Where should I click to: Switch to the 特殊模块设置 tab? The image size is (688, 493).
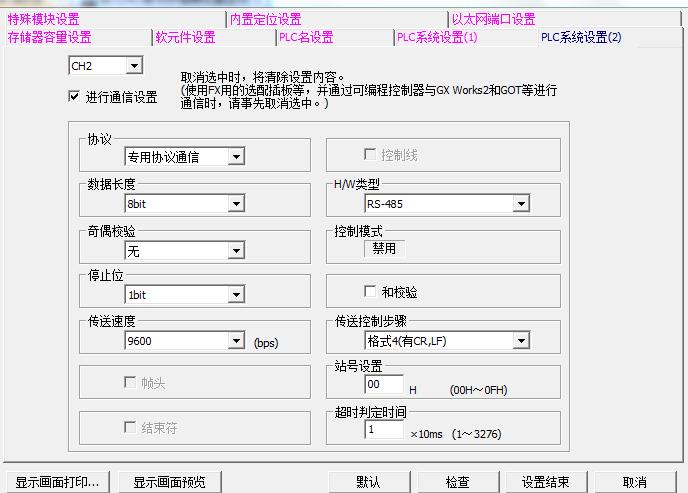(43, 19)
